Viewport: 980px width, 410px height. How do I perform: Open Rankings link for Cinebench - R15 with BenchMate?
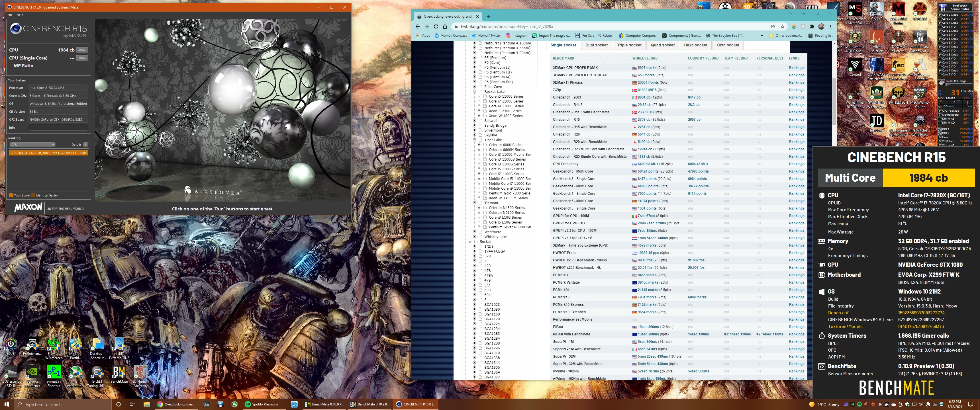click(796, 127)
